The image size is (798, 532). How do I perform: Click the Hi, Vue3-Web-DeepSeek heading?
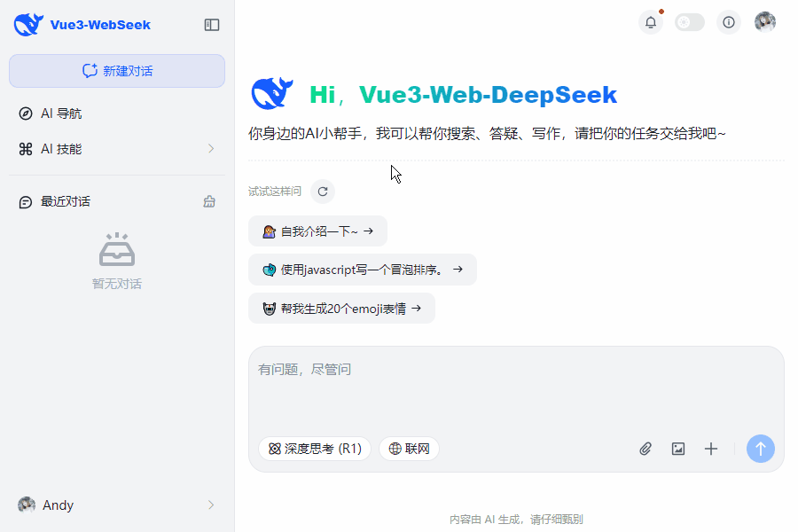coord(463,95)
